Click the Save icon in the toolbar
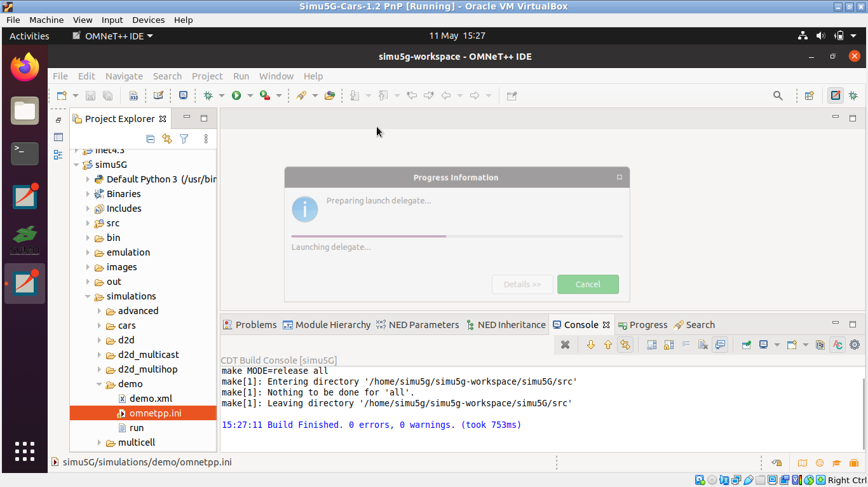 (x=90, y=95)
